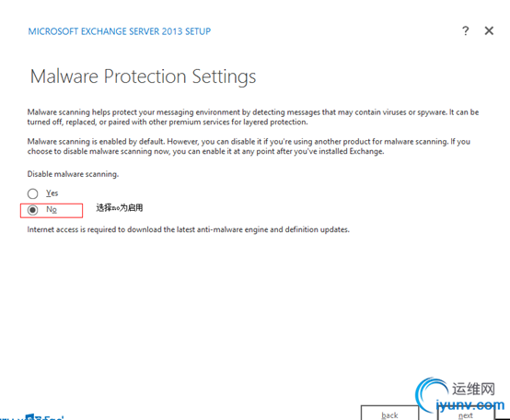The height and width of the screenshot is (420, 510).
Task: Click the 'Yes' option label text
Action: coord(52,192)
